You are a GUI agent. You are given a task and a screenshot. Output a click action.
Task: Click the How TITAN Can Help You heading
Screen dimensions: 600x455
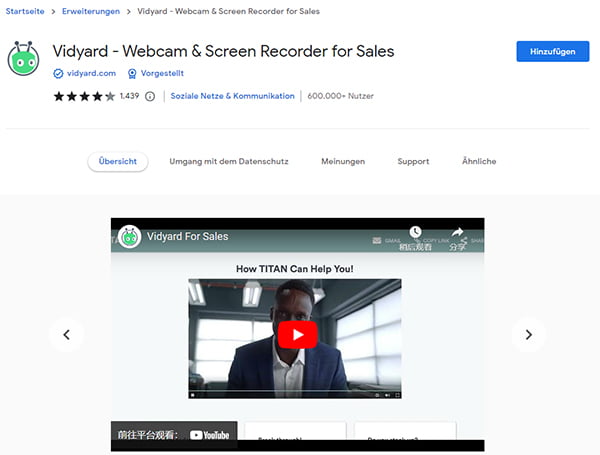pos(295,269)
